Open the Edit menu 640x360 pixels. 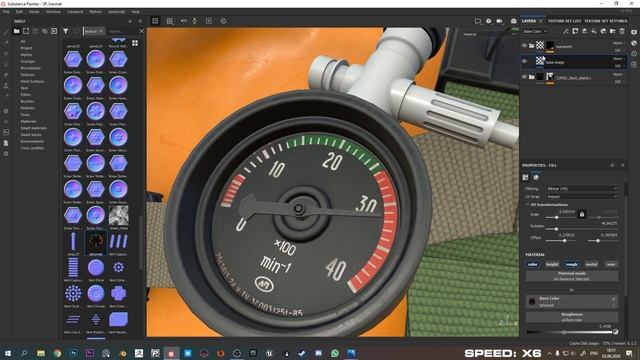click(x=19, y=12)
